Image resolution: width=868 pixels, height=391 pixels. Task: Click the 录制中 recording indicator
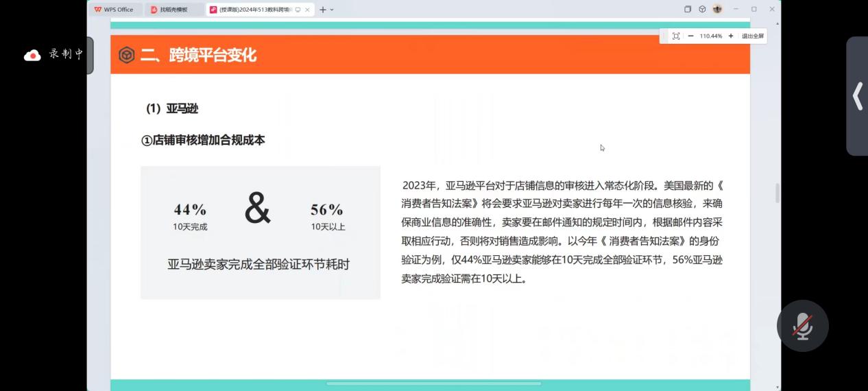pos(53,54)
